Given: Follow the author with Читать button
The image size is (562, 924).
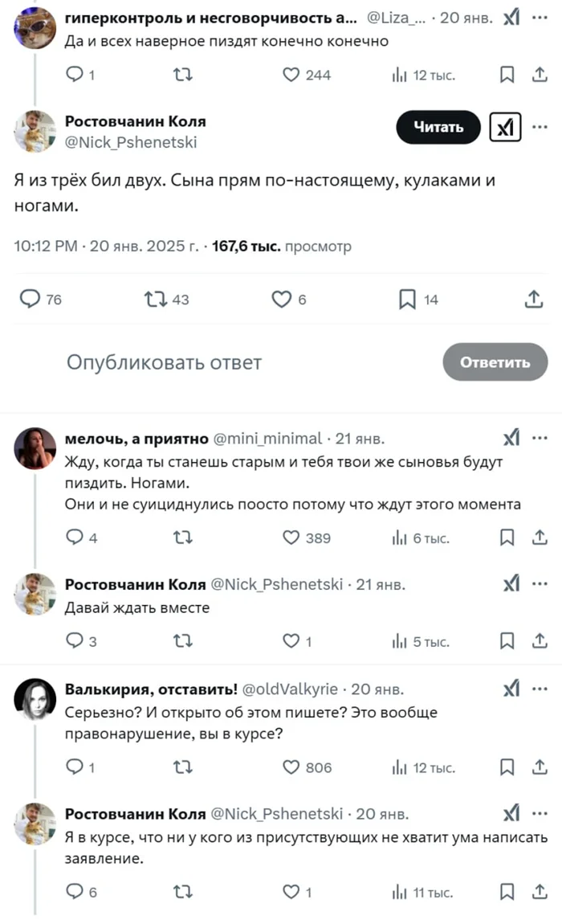Looking at the screenshot, I should pyautogui.click(x=438, y=127).
